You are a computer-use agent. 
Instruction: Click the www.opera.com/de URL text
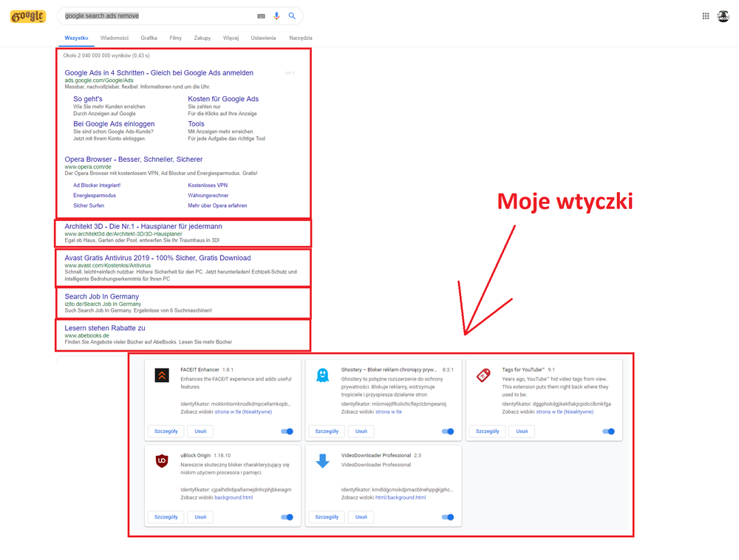(x=88, y=167)
